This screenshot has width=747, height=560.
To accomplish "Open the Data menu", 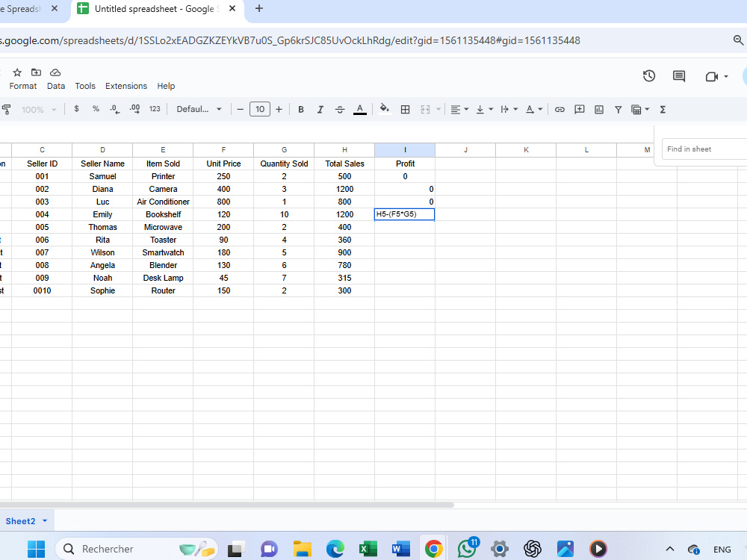I will (56, 86).
